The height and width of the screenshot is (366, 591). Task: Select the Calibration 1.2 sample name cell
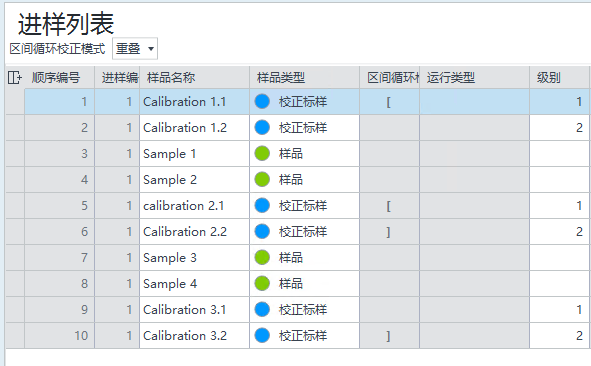(194, 127)
